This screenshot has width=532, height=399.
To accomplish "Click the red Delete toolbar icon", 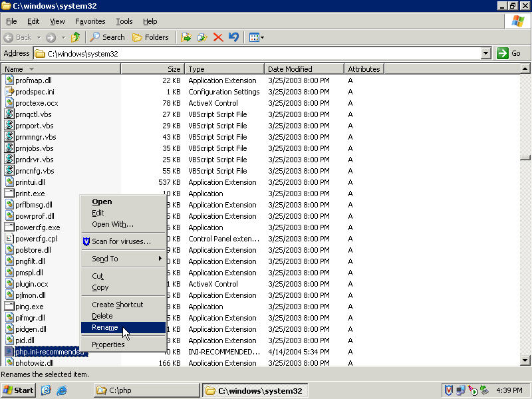I will click(218, 37).
